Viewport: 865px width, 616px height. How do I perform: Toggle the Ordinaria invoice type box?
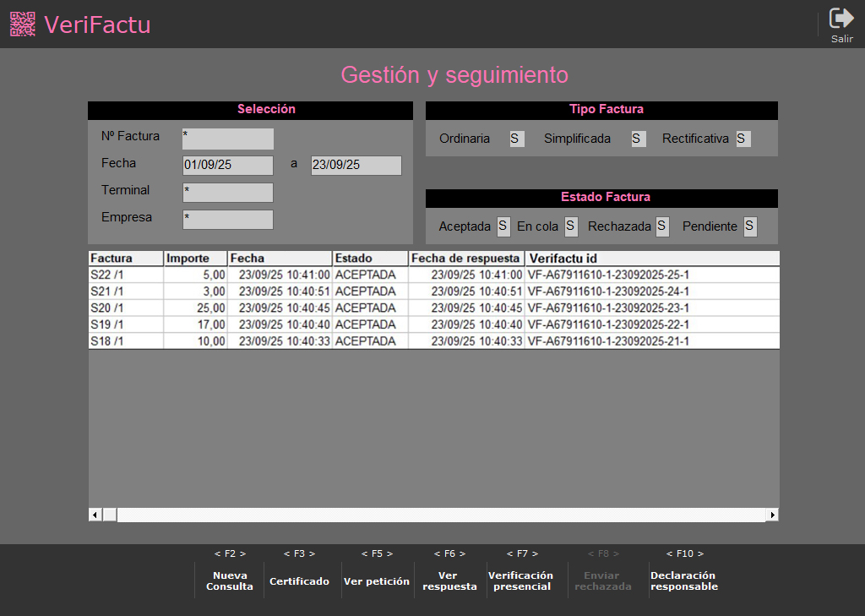(516, 139)
